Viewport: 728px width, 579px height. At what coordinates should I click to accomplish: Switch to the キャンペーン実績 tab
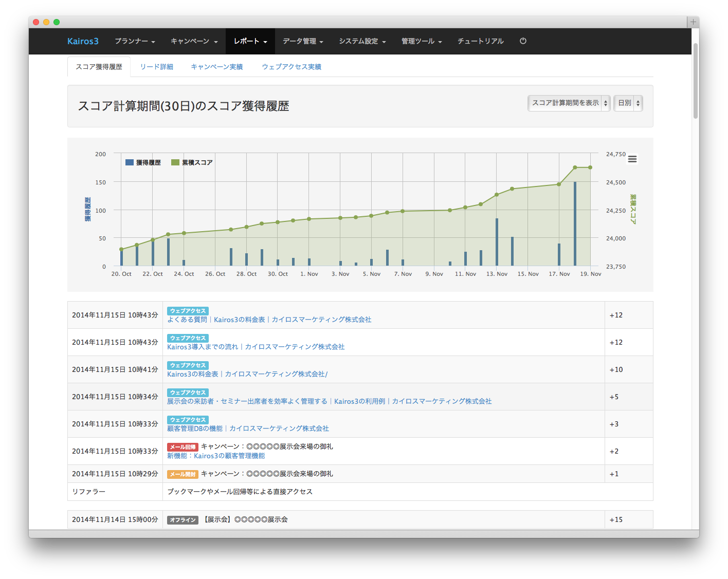(217, 67)
